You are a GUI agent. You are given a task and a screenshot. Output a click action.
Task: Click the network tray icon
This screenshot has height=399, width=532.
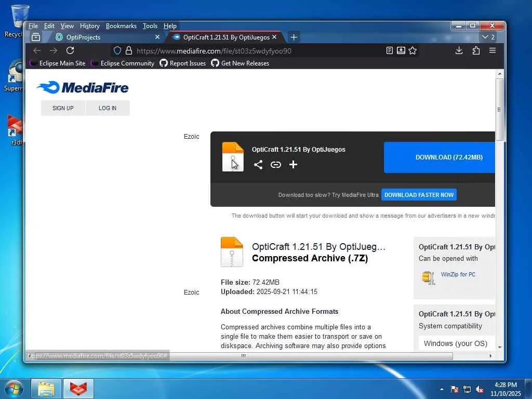click(467, 389)
